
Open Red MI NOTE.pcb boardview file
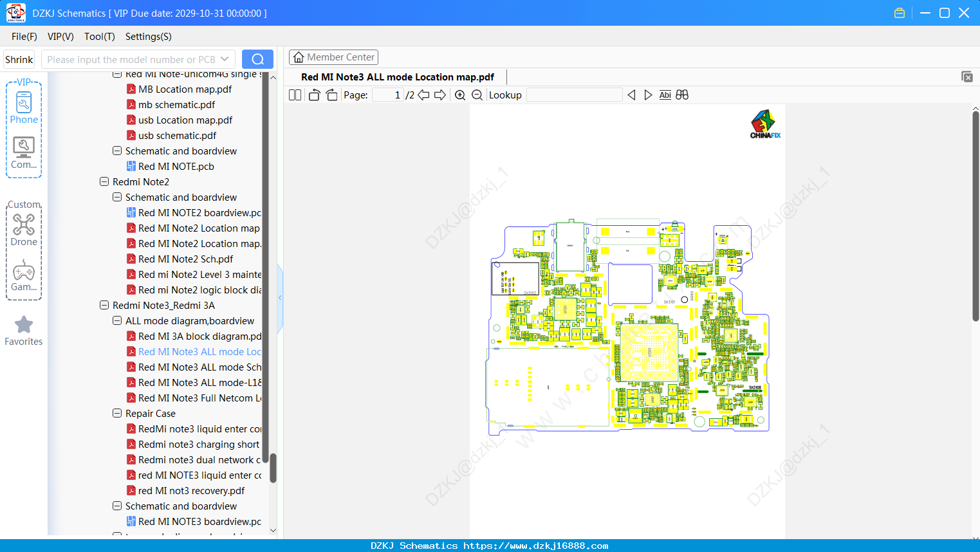pyautogui.click(x=171, y=167)
